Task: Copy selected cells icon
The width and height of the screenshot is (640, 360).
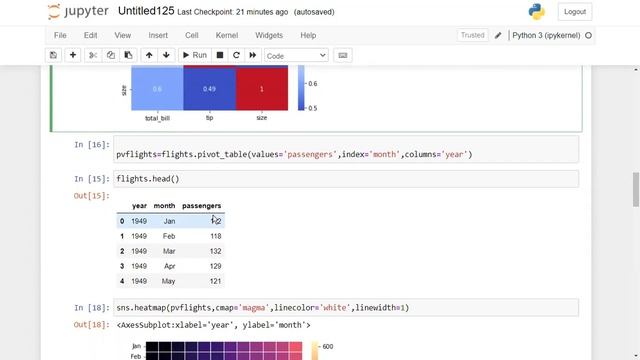Action: [x=111, y=55]
